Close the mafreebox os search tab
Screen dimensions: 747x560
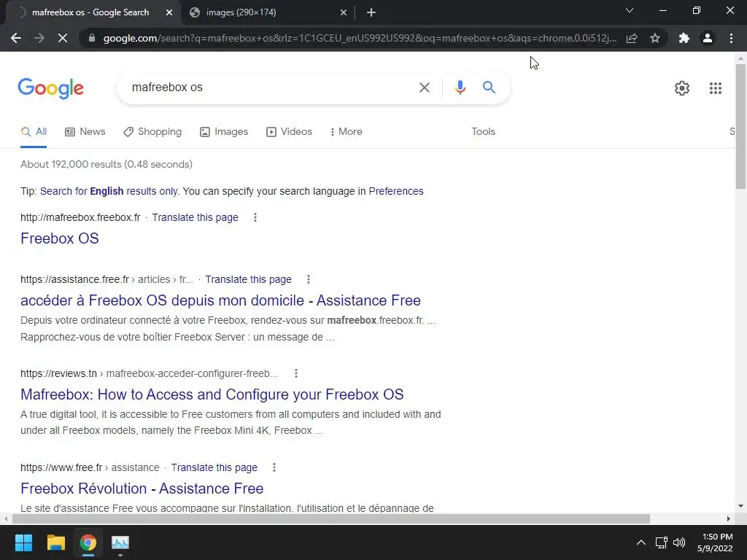point(169,13)
